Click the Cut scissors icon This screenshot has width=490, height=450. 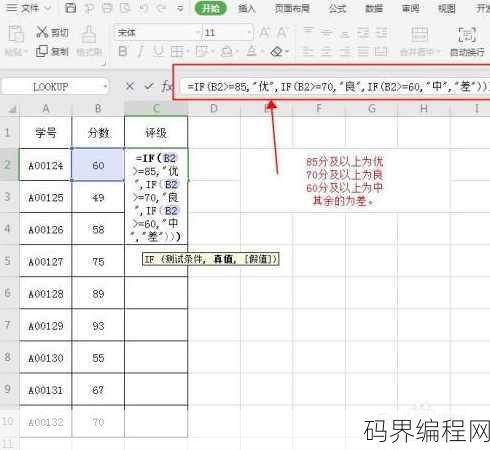point(42,32)
